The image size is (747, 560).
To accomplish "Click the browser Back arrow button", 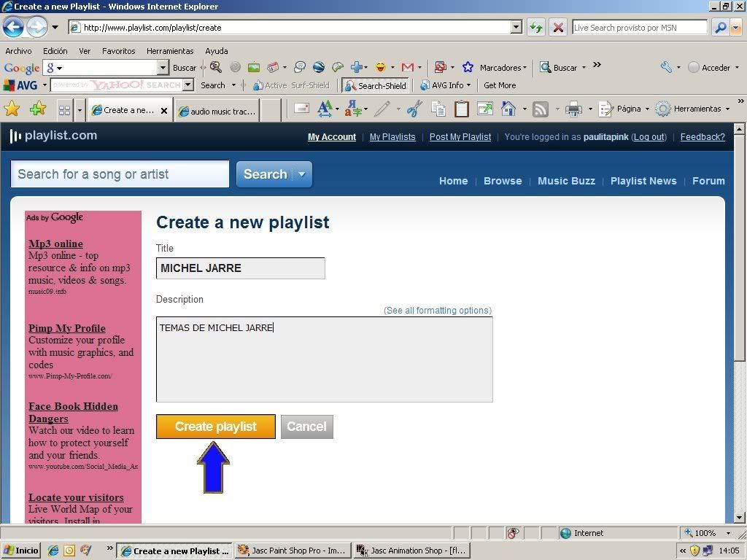I will pyautogui.click(x=13, y=28).
